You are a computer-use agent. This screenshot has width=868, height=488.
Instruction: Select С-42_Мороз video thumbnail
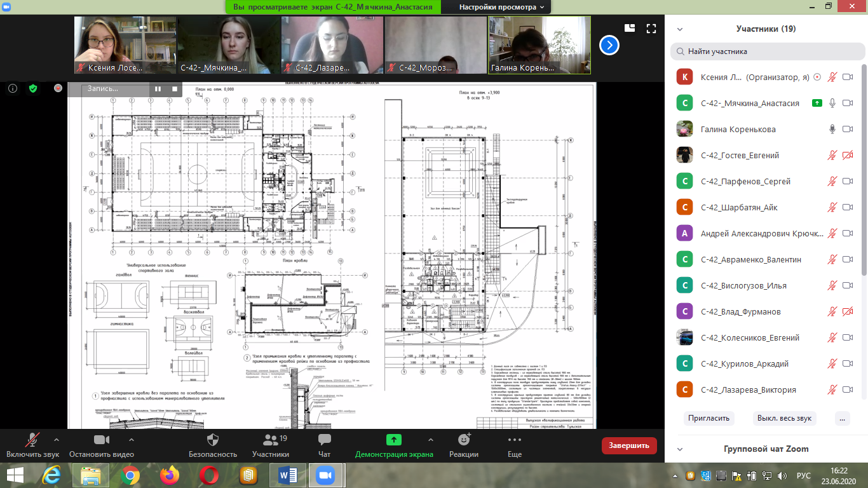point(436,45)
